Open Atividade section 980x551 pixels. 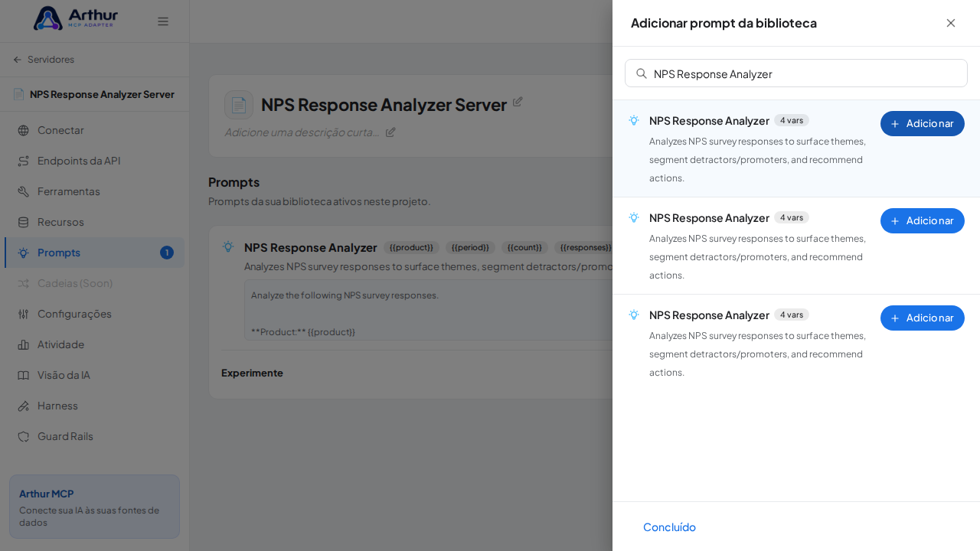click(94, 344)
